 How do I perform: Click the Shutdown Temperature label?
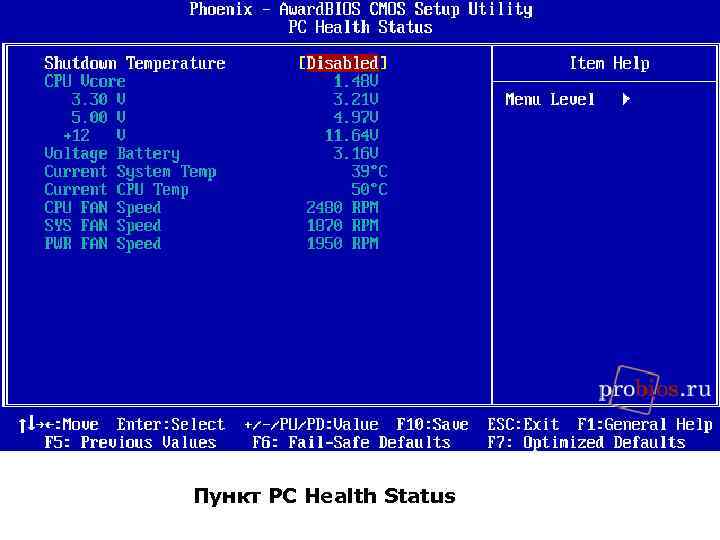pos(135,63)
